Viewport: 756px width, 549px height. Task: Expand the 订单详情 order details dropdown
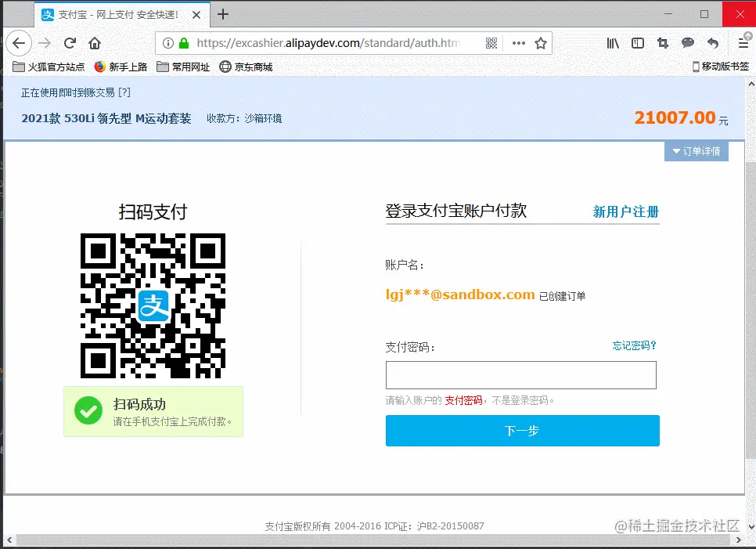point(696,151)
